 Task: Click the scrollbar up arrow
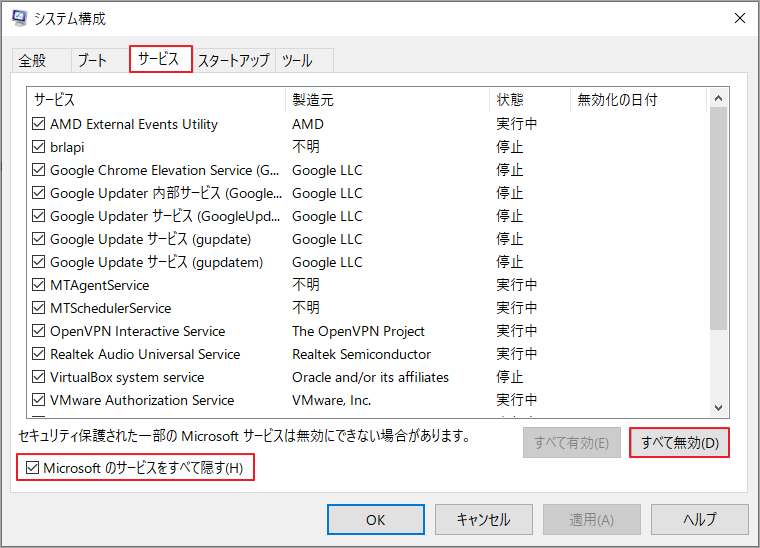[718, 98]
